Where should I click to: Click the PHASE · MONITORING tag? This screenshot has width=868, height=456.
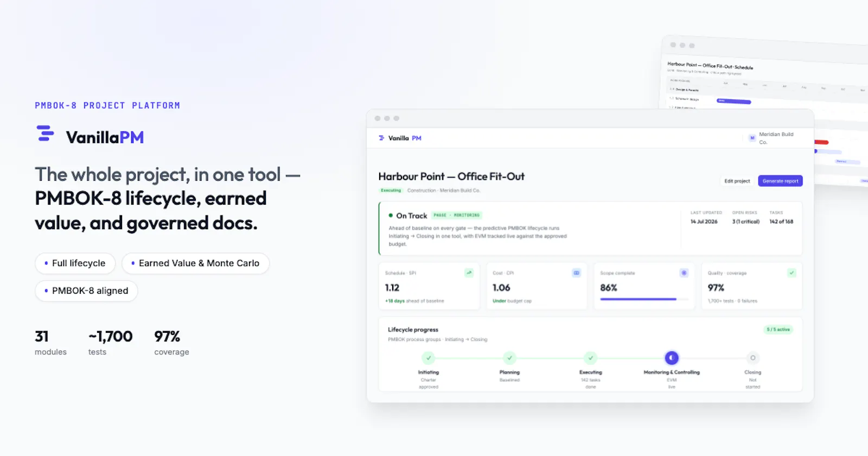click(456, 215)
